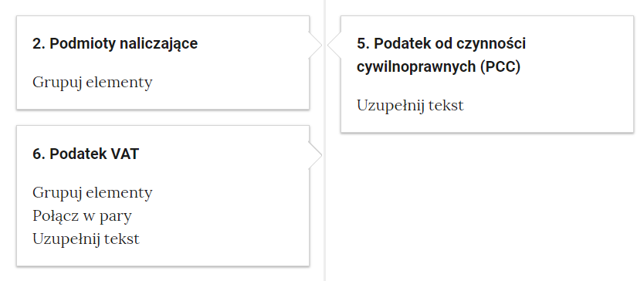Screen dimensions: 644x281
Task: Open the "6. Podatek VAT" heading
Action: pos(86,154)
